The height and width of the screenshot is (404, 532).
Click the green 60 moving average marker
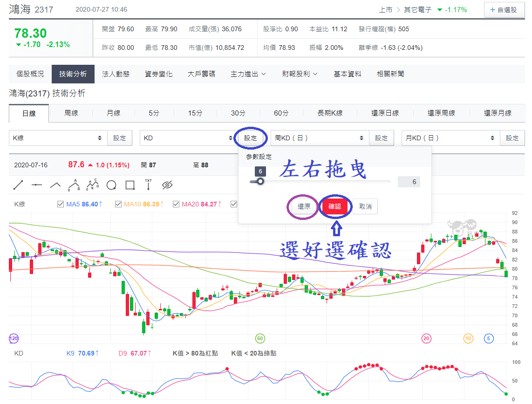pyautogui.click(x=260, y=338)
